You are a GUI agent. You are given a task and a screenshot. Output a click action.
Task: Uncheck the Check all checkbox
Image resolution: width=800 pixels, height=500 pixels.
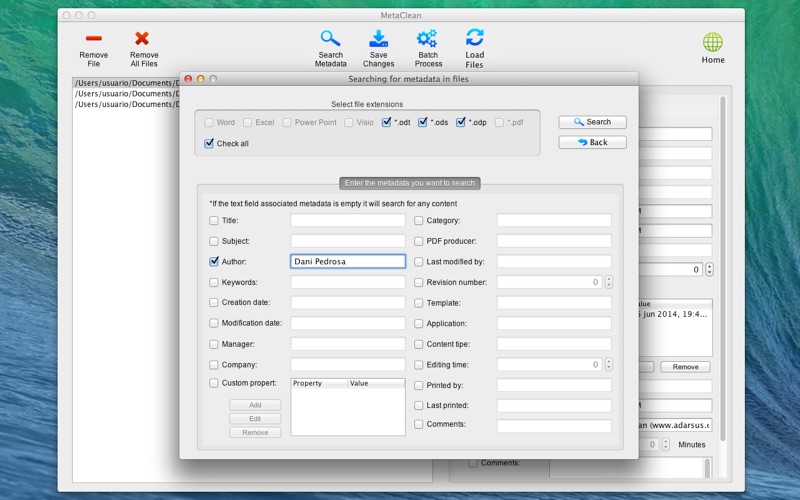pyautogui.click(x=209, y=143)
